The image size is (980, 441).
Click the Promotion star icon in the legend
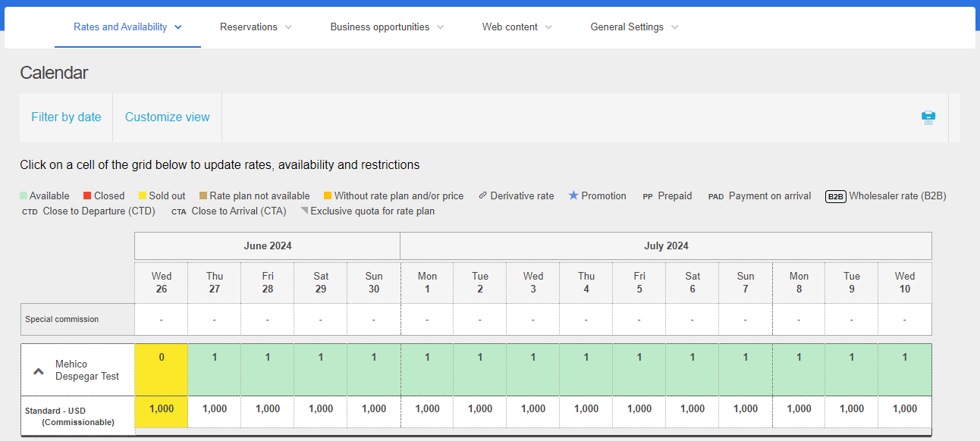(x=573, y=195)
